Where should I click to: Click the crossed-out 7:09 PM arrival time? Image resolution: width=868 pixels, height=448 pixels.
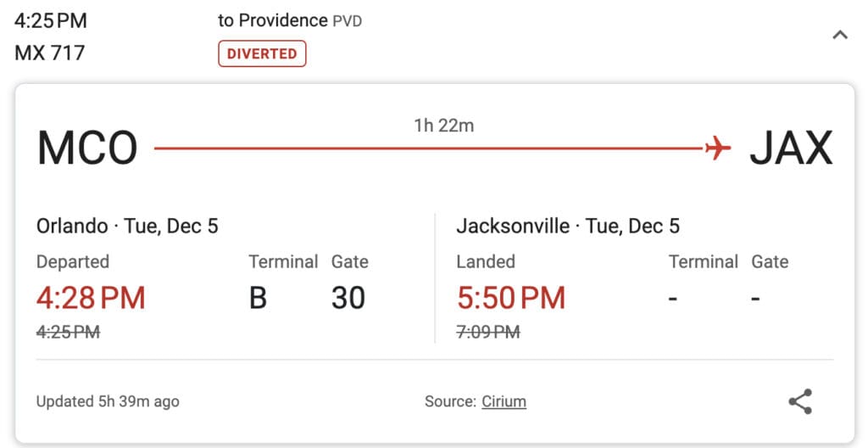(488, 332)
